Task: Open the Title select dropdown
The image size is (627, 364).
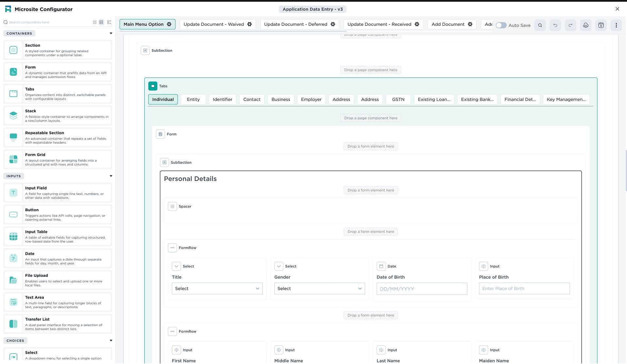Action: [x=217, y=289]
